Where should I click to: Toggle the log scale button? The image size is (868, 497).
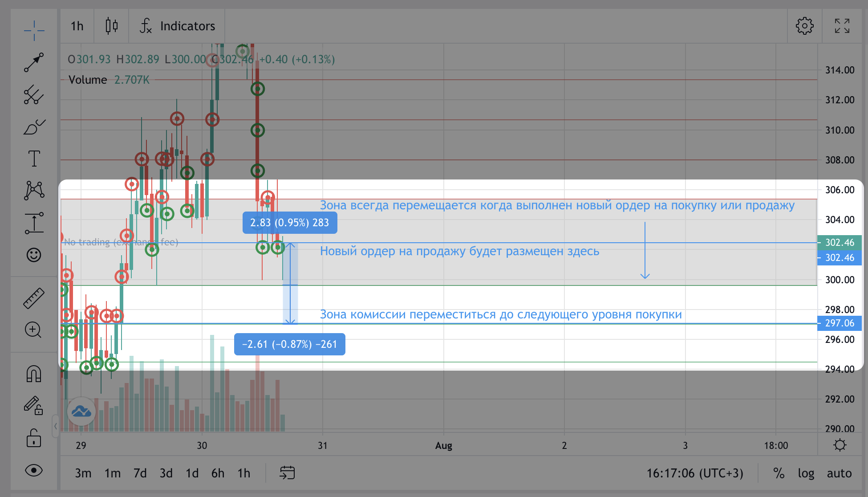[806, 473]
